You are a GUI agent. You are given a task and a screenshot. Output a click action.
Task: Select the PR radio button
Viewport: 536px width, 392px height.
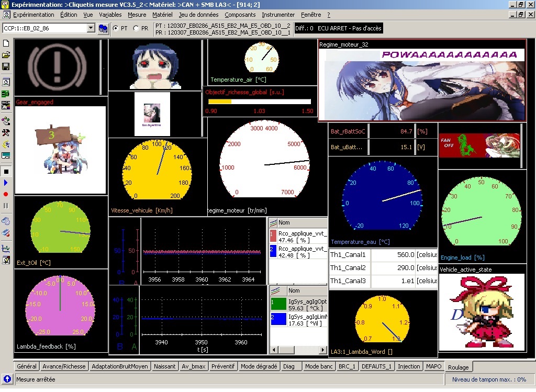136,28
